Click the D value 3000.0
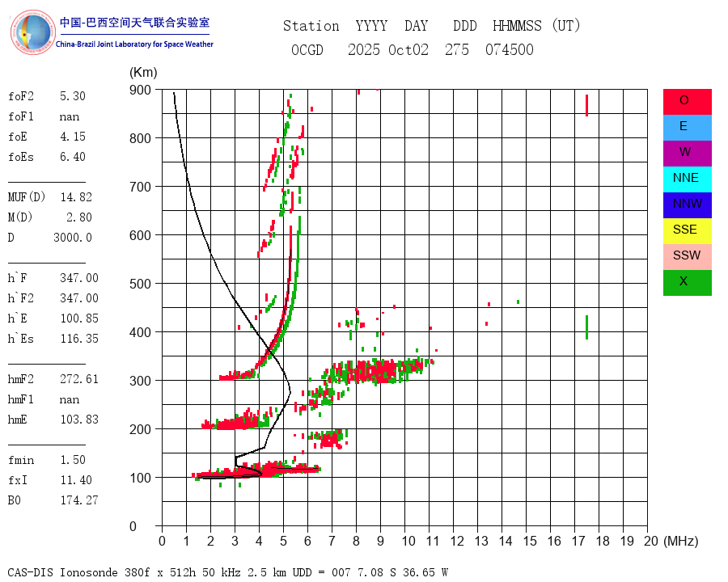The image size is (728, 582). 73,238
